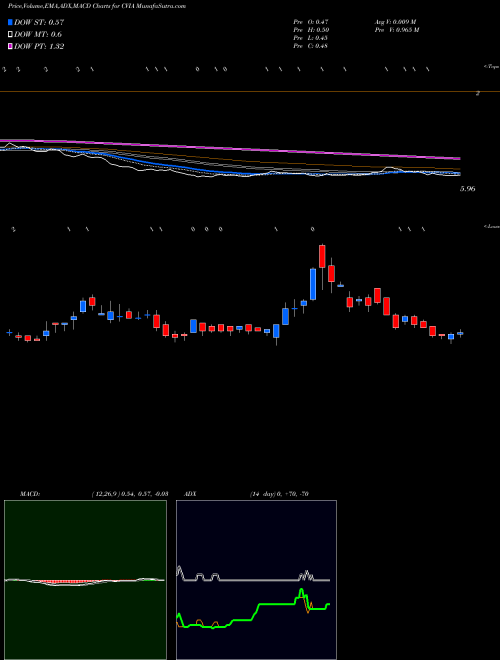Click the 'Avg V: 0.009 M' value
500x660 pixels.
coord(395,21)
